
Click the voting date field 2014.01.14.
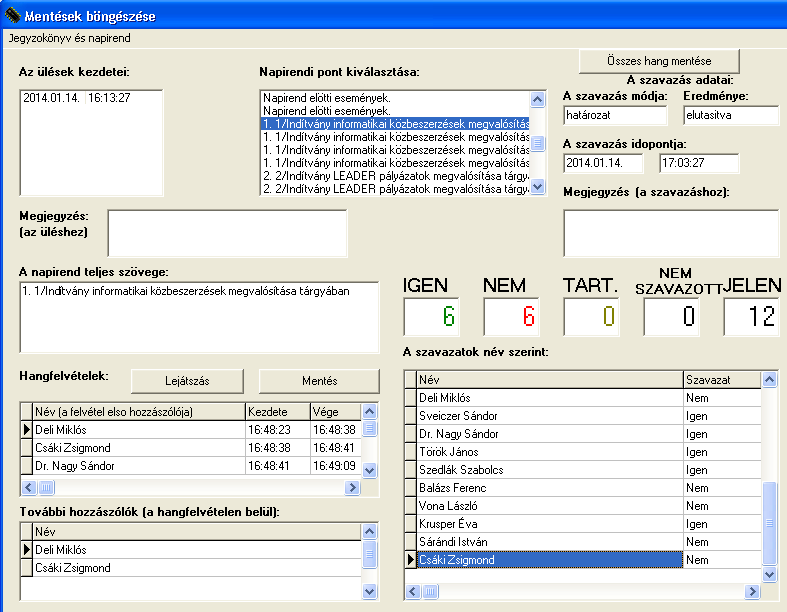tap(603, 163)
